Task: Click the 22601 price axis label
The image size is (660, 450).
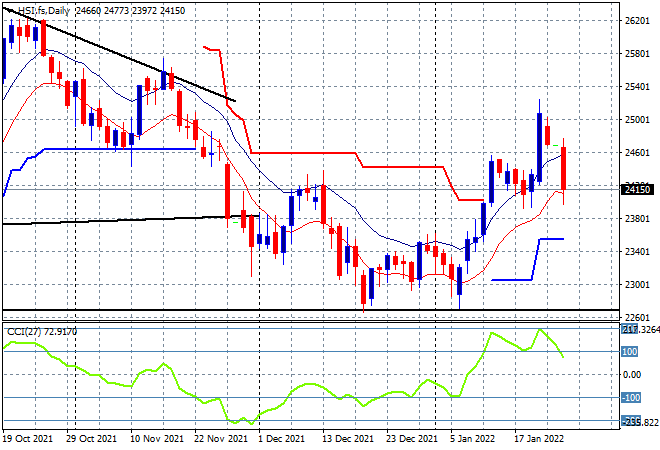Action: (637, 317)
